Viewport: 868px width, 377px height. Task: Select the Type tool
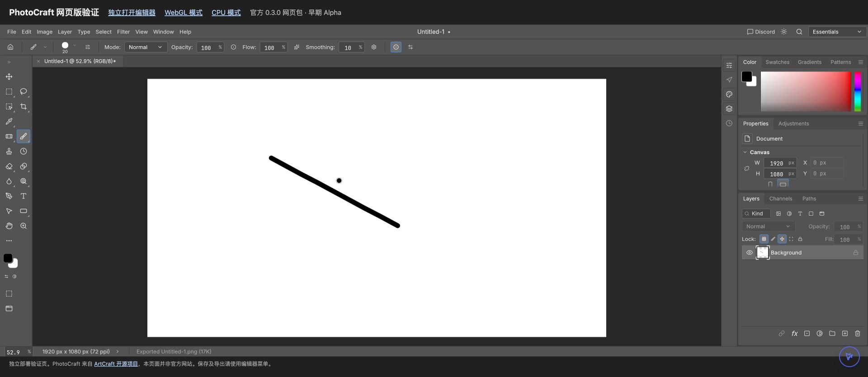pos(24,196)
